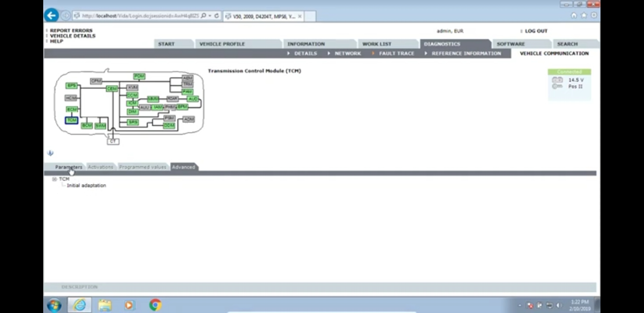Viewport: 644px width, 313px height.
Task: Click LOG OUT link
Action: tap(536, 31)
